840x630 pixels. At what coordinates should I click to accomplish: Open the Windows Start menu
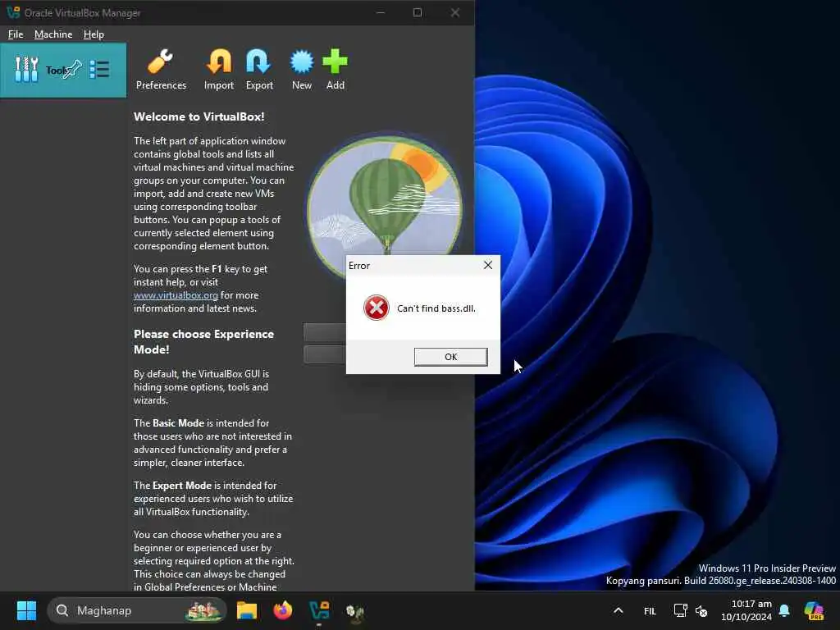click(26, 610)
